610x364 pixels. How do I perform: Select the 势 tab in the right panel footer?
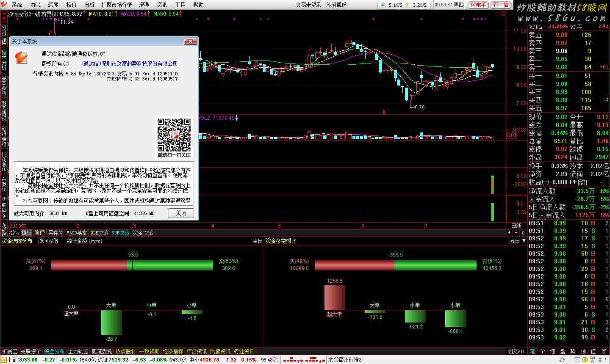click(x=573, y=351)
